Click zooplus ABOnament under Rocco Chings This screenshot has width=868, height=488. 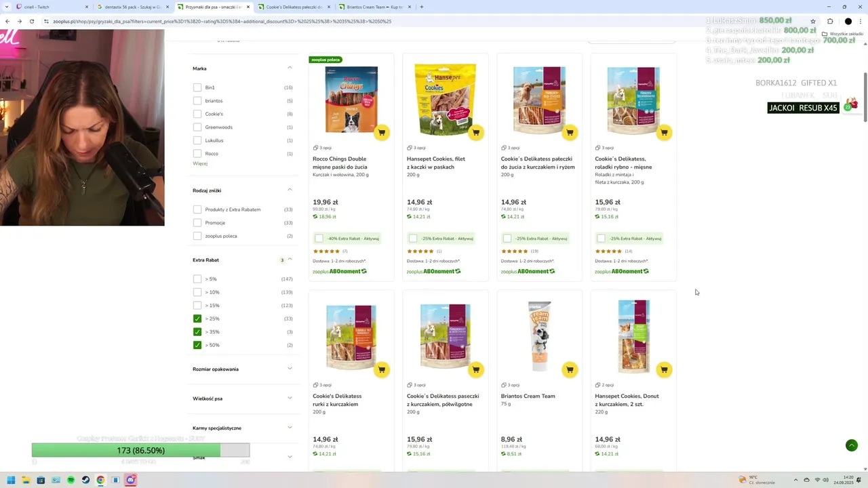pyautogui.click(x=340, y=271)
